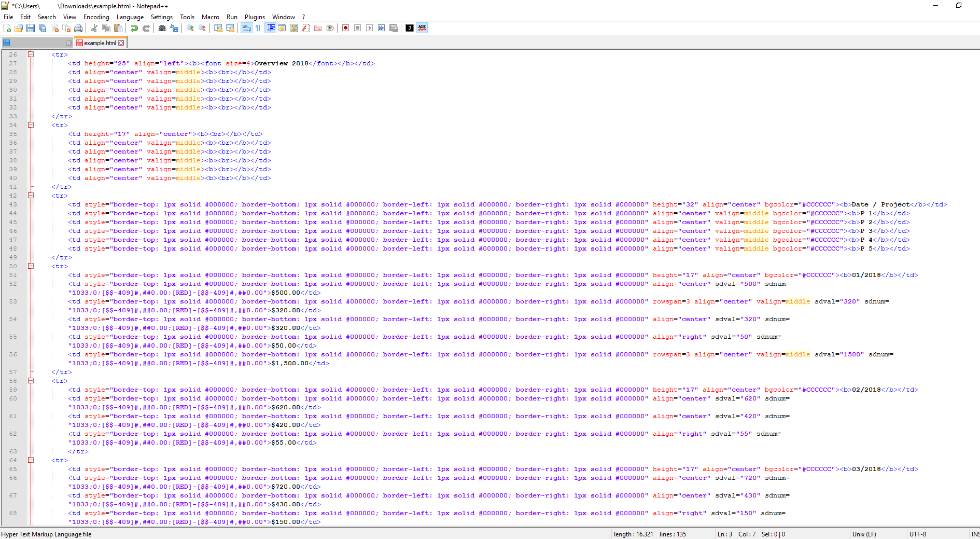Collapse the fold marker on line 50
Screen dimensions: 980x539
coord(31,266)
